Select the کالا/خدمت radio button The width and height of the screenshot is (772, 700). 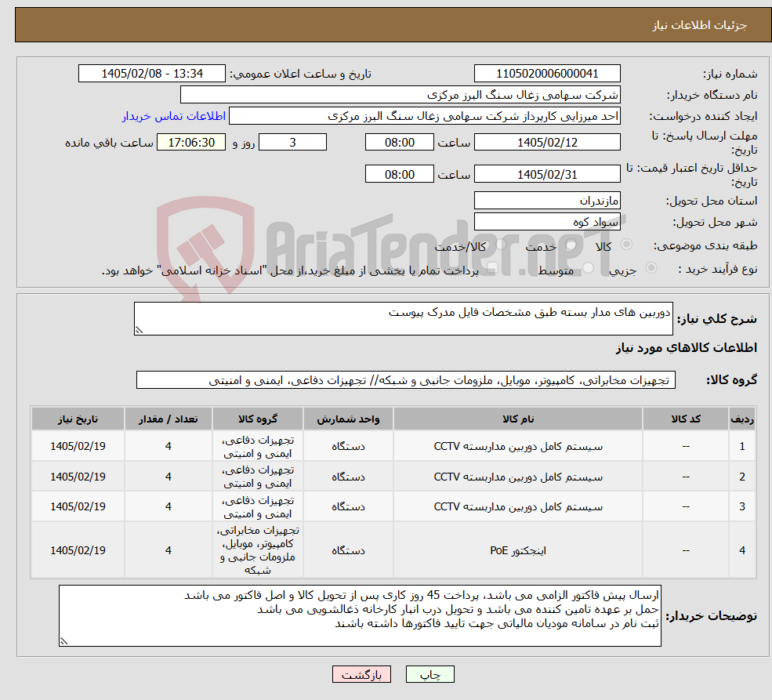(501, 244)
